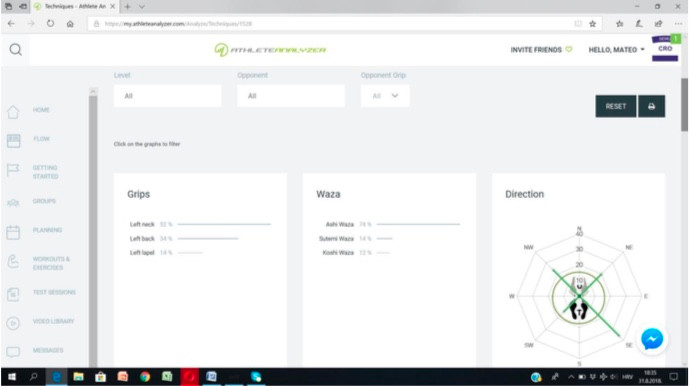Add page to favorites star

593,24
